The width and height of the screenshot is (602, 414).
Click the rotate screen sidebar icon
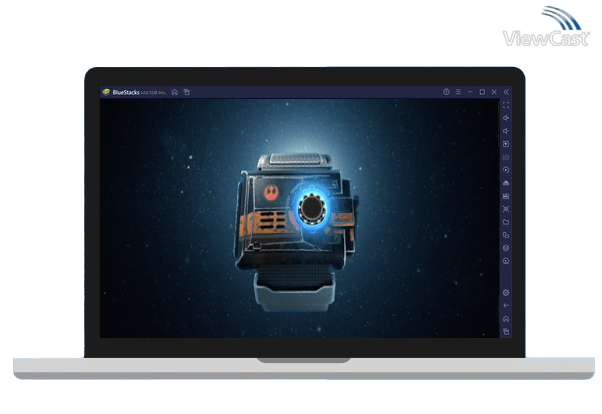tap(506, 235)
